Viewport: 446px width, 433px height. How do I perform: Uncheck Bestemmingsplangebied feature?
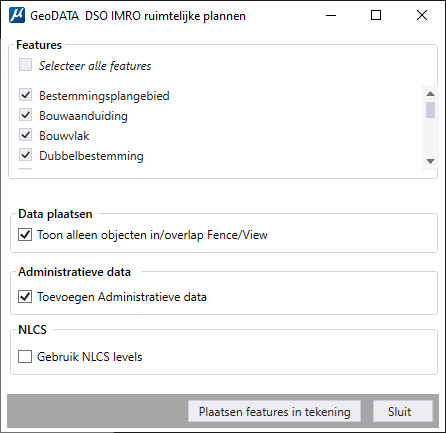(x=25, y=95)
